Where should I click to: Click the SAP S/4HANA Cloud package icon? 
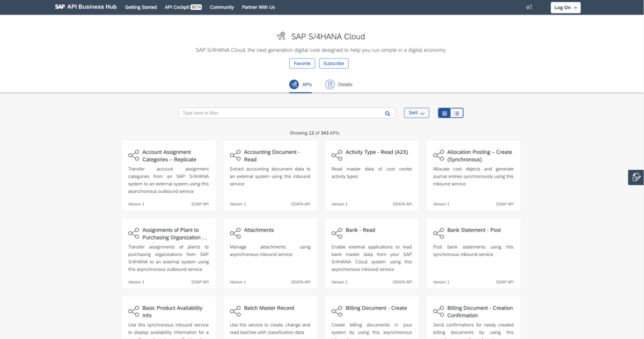coord(281,37)
